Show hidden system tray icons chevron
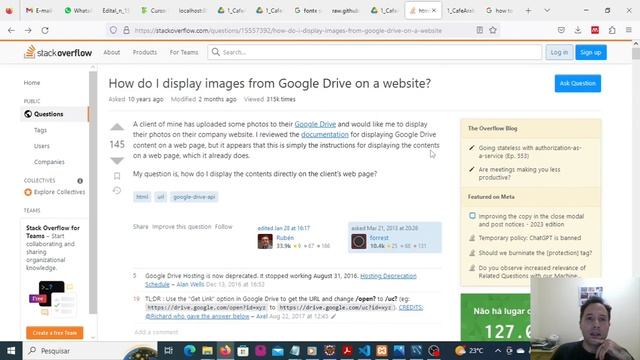Viewport: 640px width, 360px height. pos(498,351)
